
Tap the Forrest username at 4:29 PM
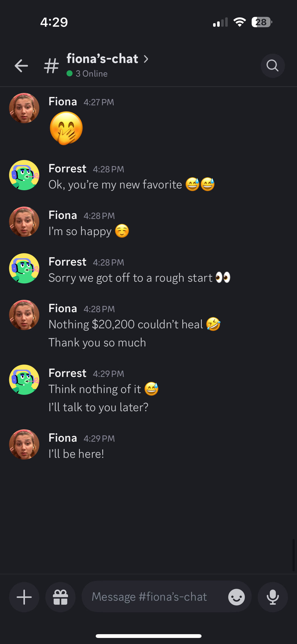tap(68, 373)
